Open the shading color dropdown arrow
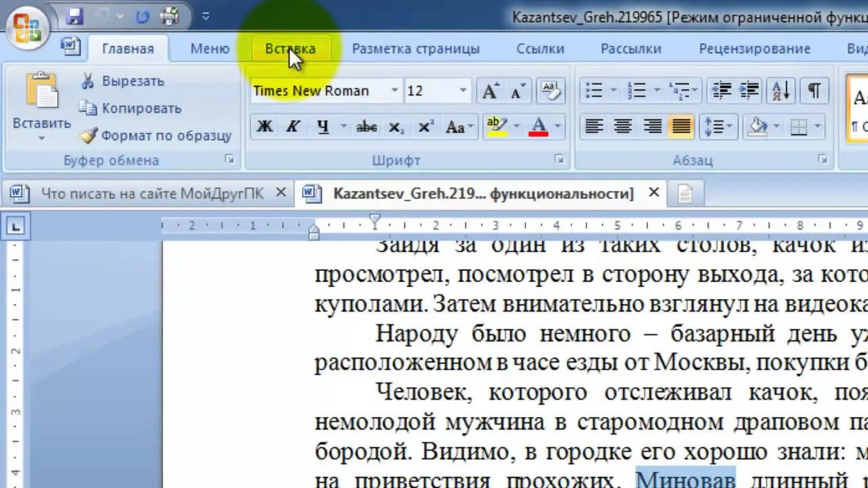The image size is (868, 488). pos(777,127)
